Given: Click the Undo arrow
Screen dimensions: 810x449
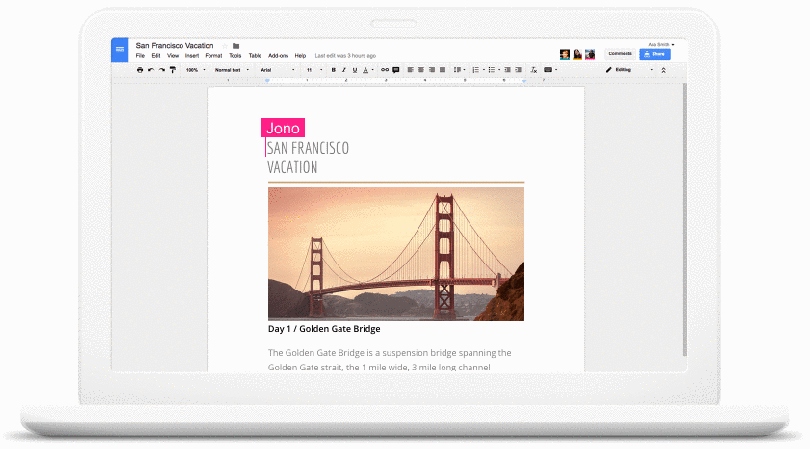Looking at the screenshot, I should pos(151,70).
